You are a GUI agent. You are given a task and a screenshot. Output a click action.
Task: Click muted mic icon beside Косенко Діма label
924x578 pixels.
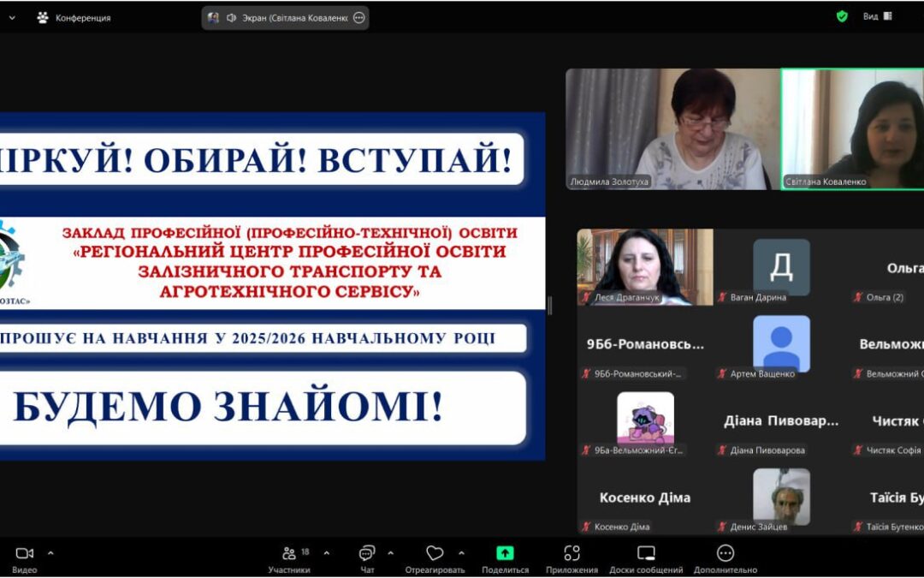[586, 527]
